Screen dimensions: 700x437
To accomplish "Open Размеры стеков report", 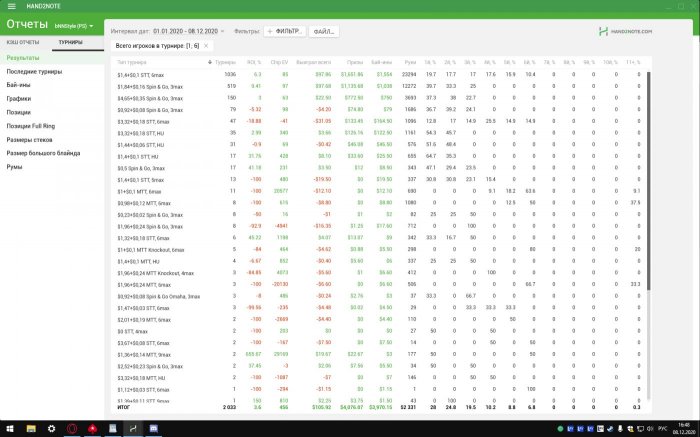I will 29,140.
